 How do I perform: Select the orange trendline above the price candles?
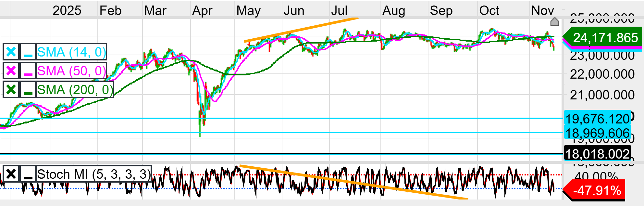(x=301, y=30)
